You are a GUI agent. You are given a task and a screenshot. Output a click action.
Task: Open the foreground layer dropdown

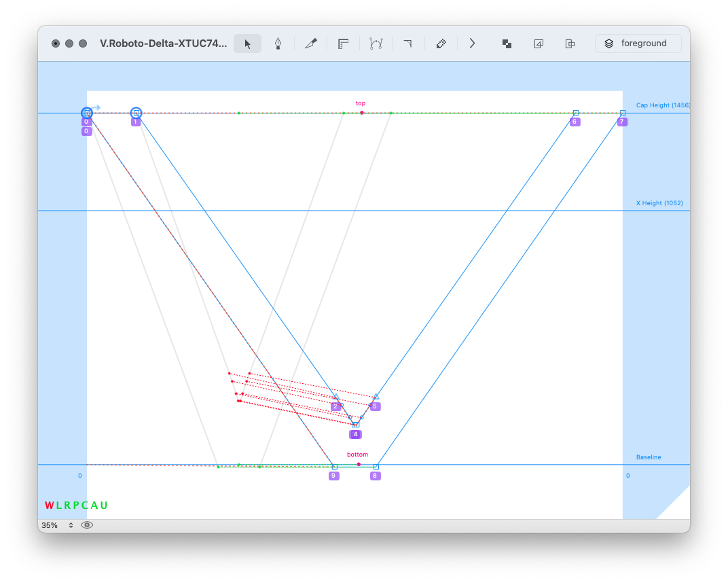638,43
